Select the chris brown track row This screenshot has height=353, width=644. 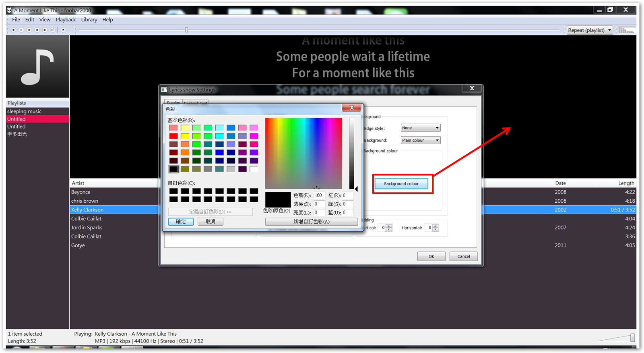[x=115, y=201]
